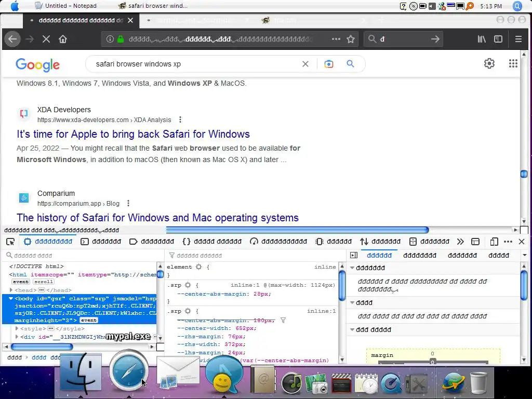The width and height of the screenshot is (532, 399).
Task: Open iTunes from the dock
Action: (292, 383)
